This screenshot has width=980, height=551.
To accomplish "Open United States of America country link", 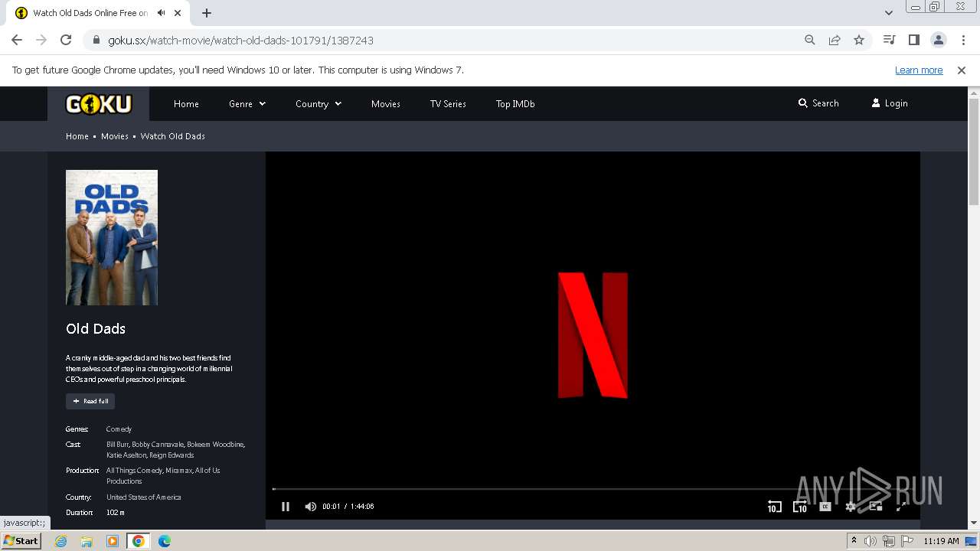I will click(x=144, y=497).
